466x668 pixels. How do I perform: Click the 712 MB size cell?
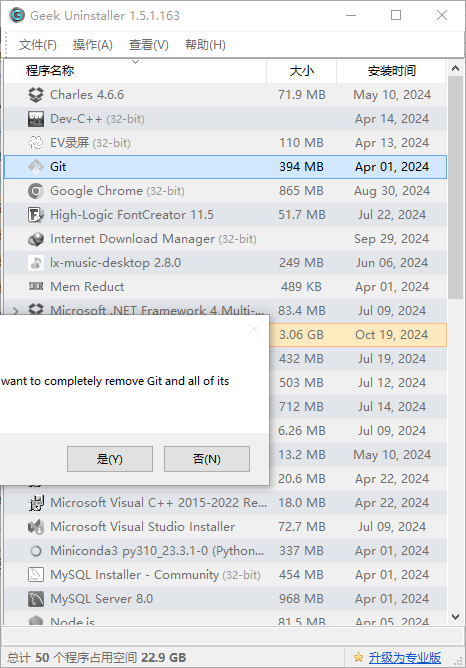[301, 407]
